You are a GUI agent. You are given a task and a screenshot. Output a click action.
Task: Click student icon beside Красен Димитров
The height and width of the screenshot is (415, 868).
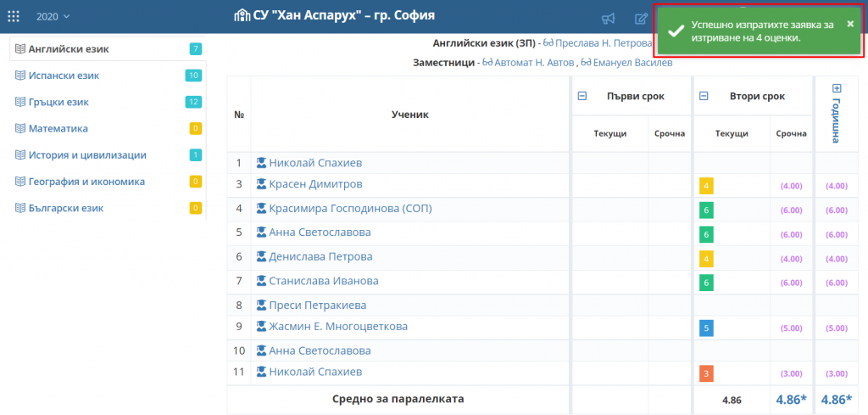262,185
